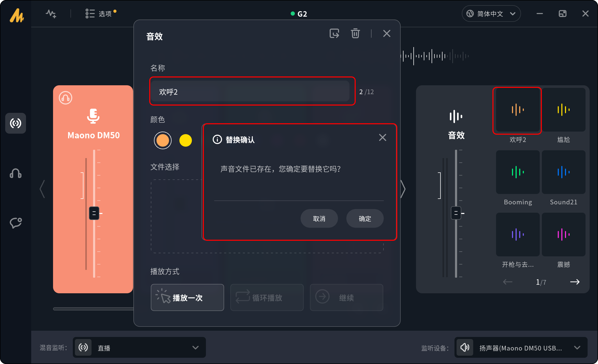Screen dimensions: 598x364
Task: Click 确定 to confirm replacement
Action: coord(365,219)
